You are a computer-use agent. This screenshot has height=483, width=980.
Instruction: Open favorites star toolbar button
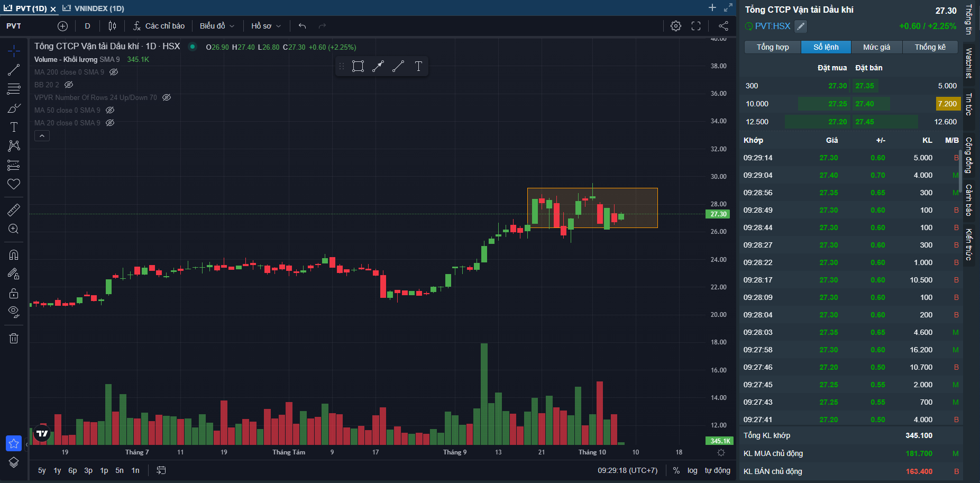[x=14, y=443]
